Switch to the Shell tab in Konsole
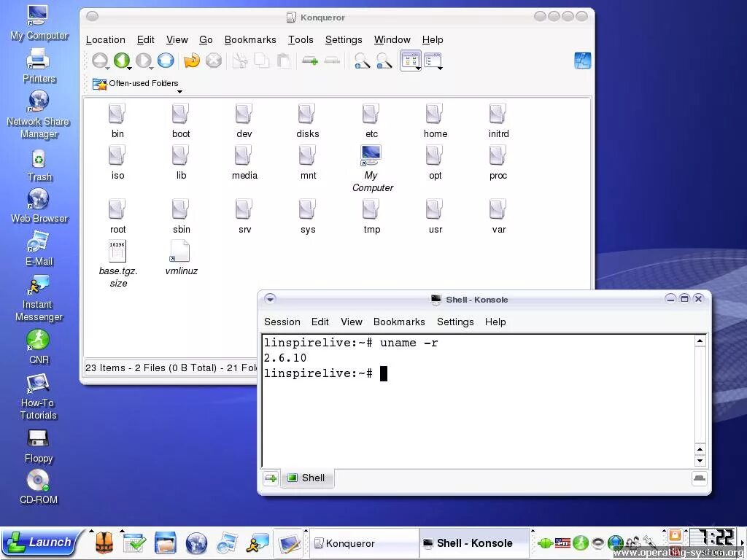This screenshot has height=560, width=747. click(x=307, y=478)
